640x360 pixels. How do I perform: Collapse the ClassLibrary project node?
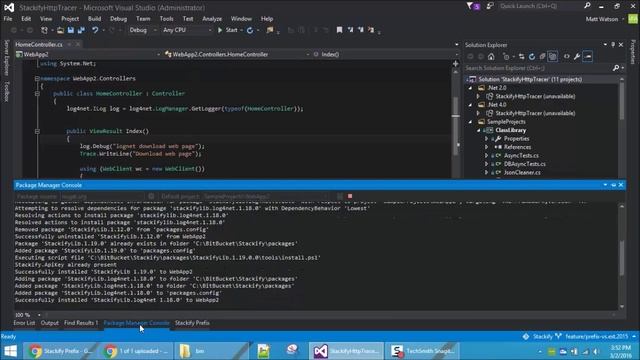[x=478, y=130]
